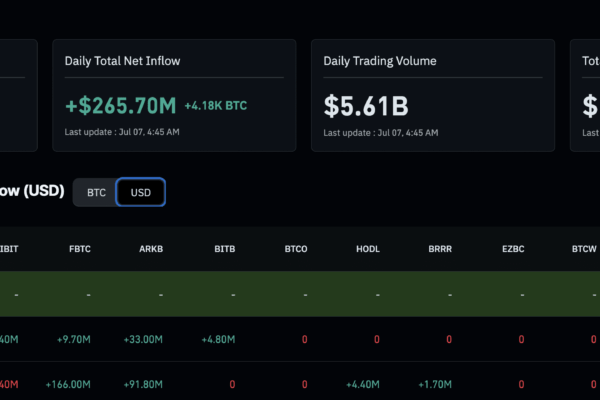Select the BTCO column header

296,249
